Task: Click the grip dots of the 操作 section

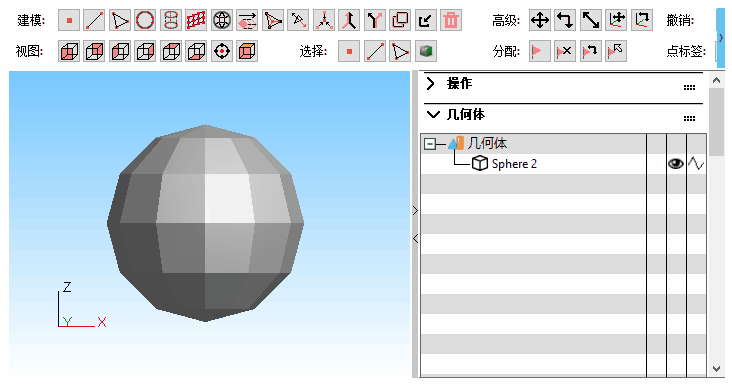Action: (x=689, y=87)
